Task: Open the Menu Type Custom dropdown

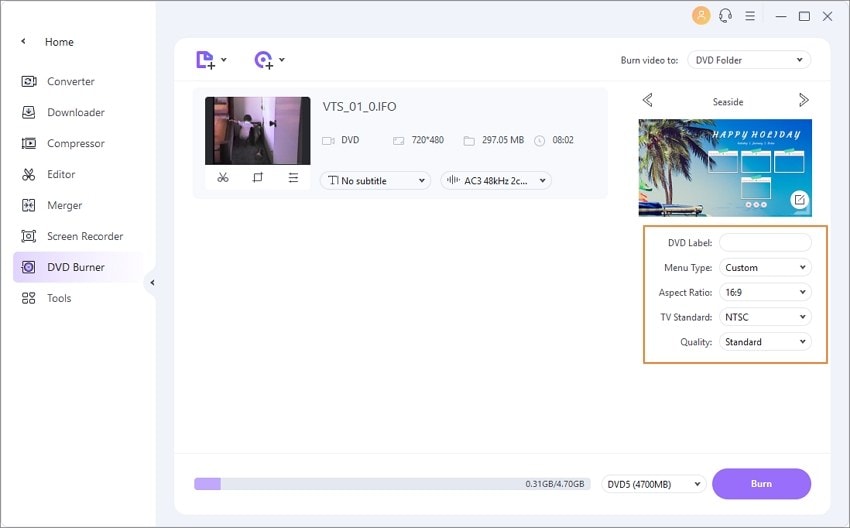Action: (765, 267)
